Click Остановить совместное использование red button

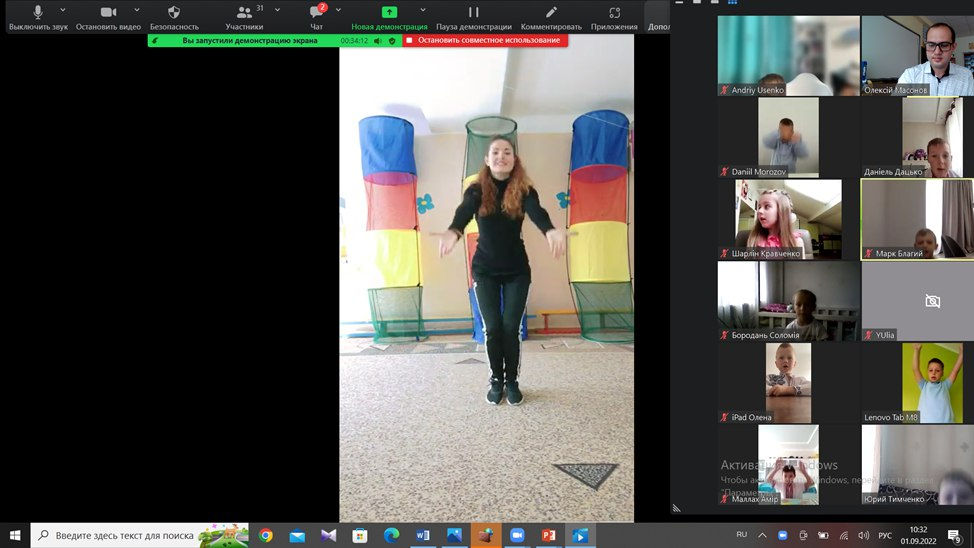[485, 40]
